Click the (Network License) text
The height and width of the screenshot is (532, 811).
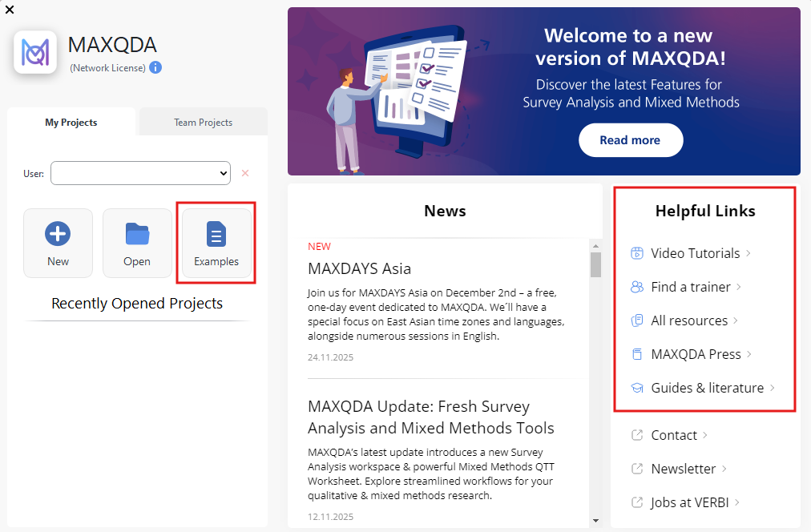107,68
